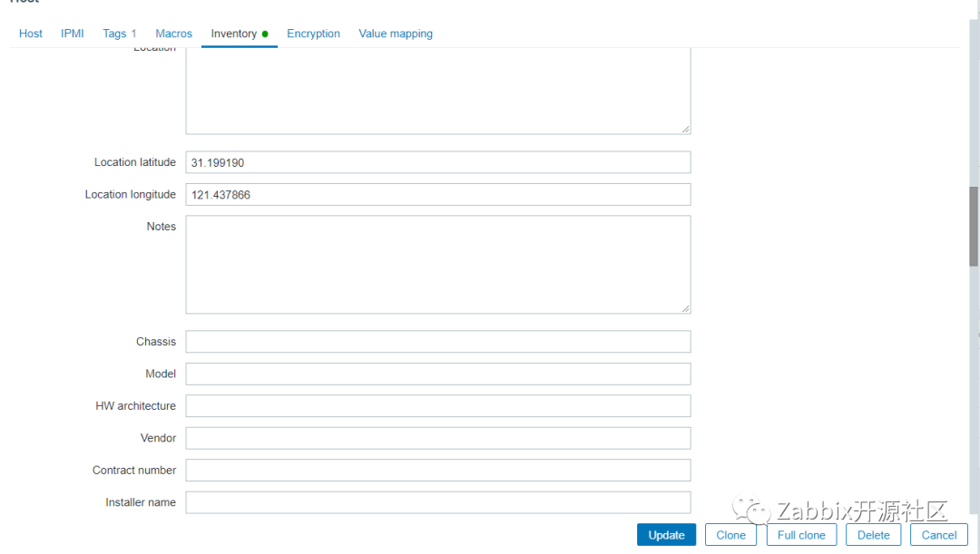Open the Encryption tab
Viewport: 980px width, 554px height.
point(313,34)
